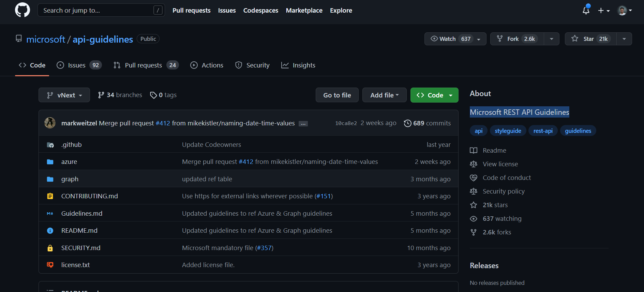
Task: Open the api-guidelines repository link
Action: pyautogui.click(x=103, y=40)
